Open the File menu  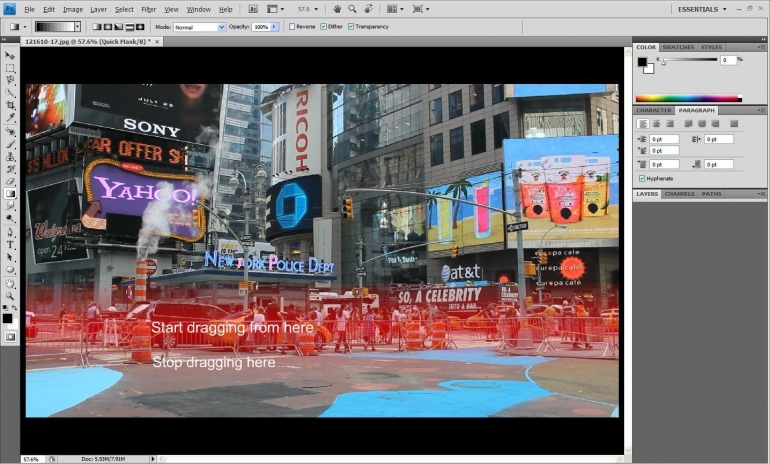click(x=29, y=9)
